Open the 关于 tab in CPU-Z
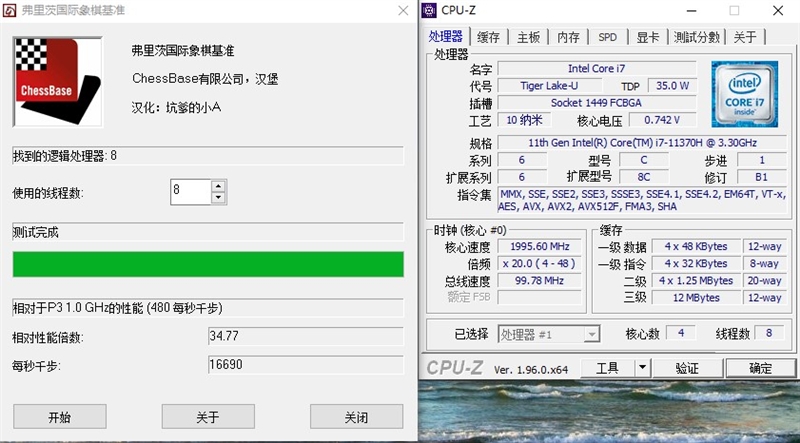The height and width of the screenshot is (443, 800). coord(745,37)
